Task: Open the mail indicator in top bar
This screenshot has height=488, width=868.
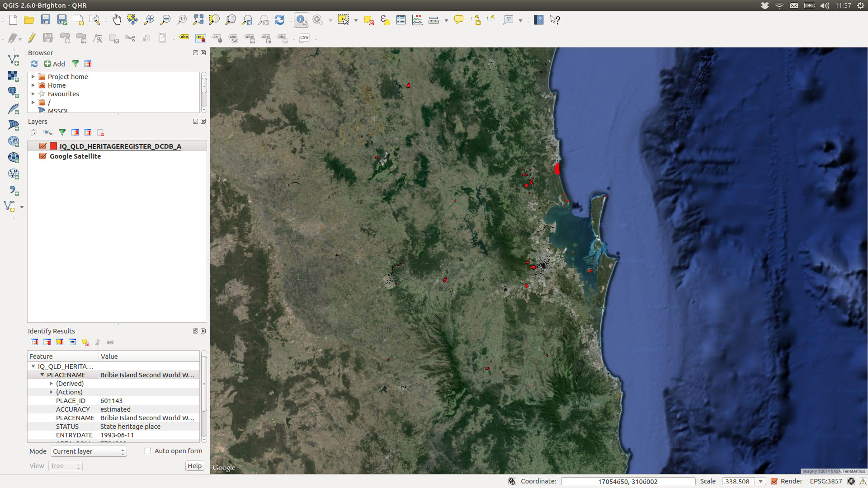Action: [x=794, y=5]
